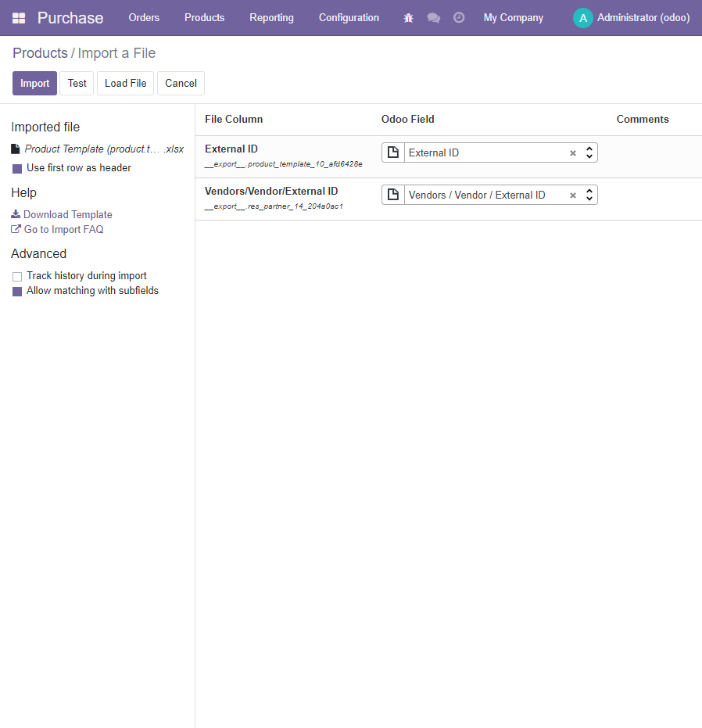
Task: Open the Products menu in the navbar
Action: tap(204, 18)
